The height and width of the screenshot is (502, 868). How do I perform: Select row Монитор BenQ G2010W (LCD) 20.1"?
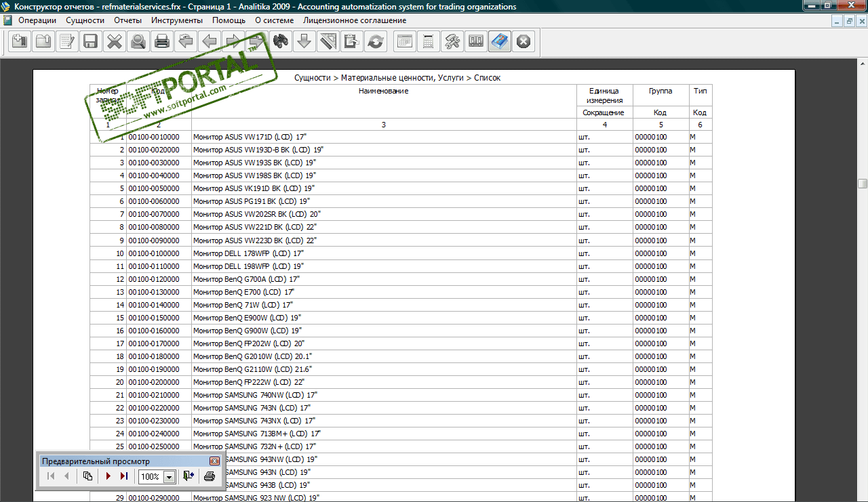(x=401, y=356)
